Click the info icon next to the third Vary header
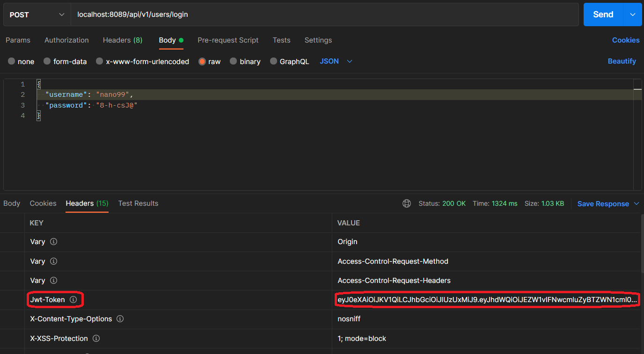The image size is (644, 354). pos(53,280)
